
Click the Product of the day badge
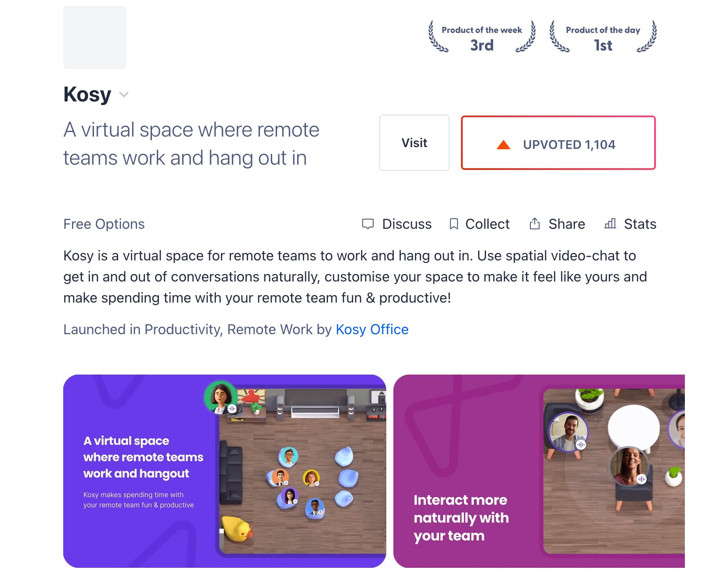point(603,36)
